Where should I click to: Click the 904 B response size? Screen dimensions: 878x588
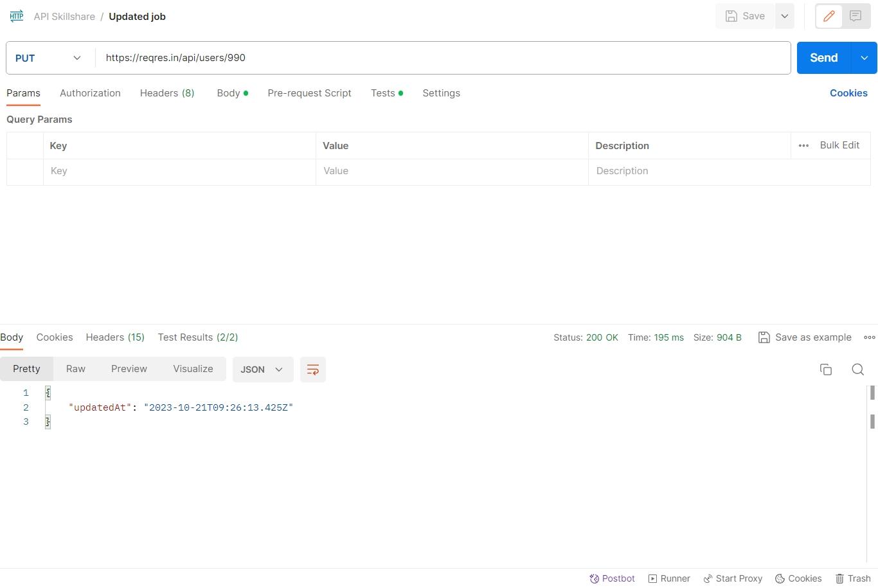point(729,337)
